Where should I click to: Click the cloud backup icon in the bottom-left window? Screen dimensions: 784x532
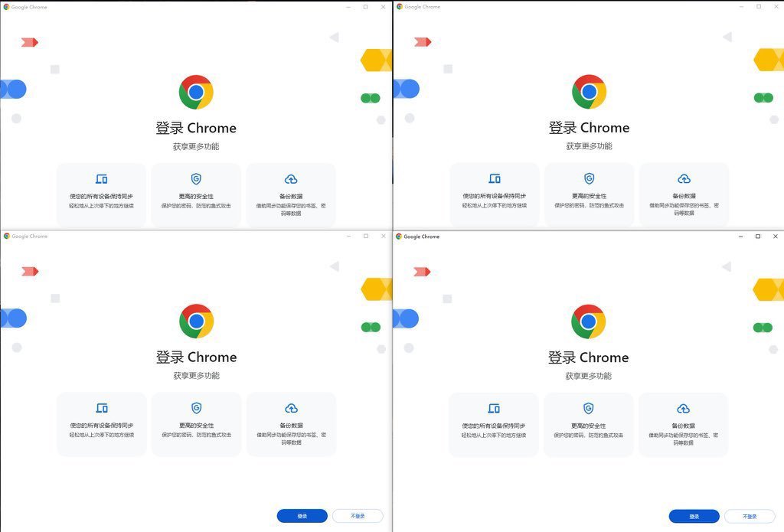click(x=291, y=409)
